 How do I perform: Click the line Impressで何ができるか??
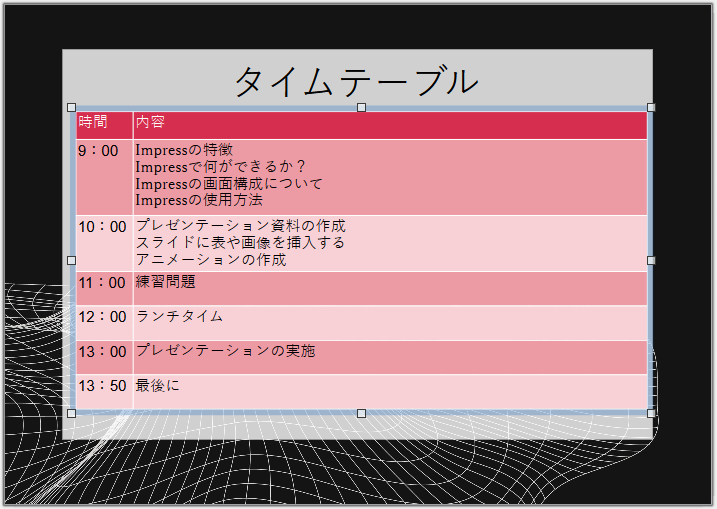[x=220, y=166]
